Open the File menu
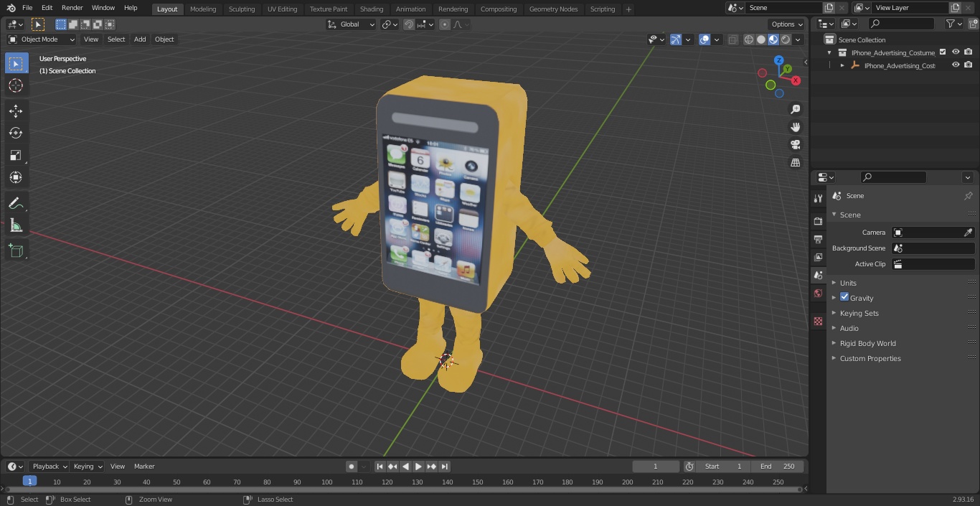The height and width of the screenshot is (506, 980). (27, 8)
